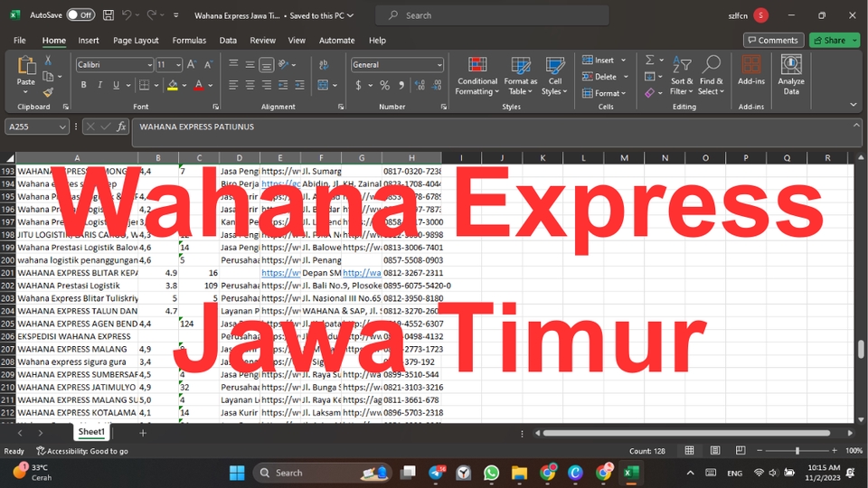
Task: Click the Undo arrow
Action: [127, 15]
